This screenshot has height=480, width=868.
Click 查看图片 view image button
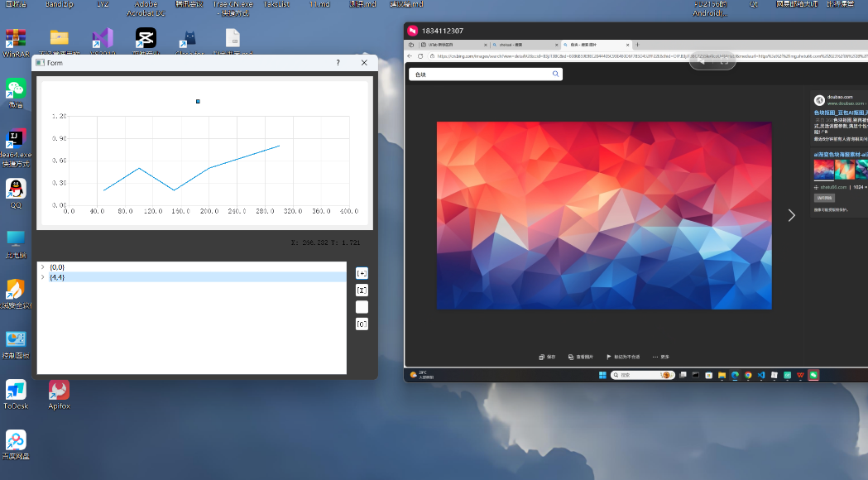point(580,357)
